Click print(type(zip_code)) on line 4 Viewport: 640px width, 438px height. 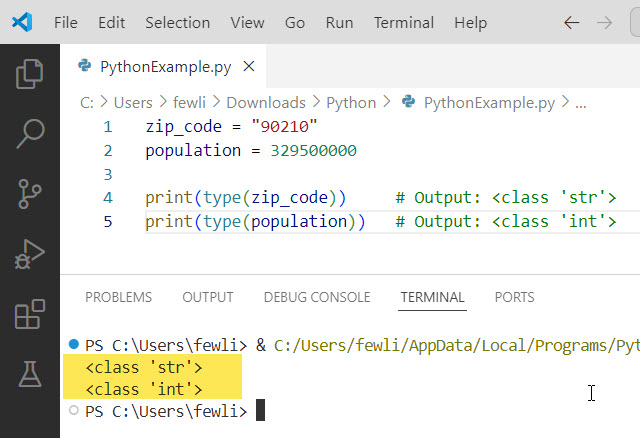(x=246, y=198)
